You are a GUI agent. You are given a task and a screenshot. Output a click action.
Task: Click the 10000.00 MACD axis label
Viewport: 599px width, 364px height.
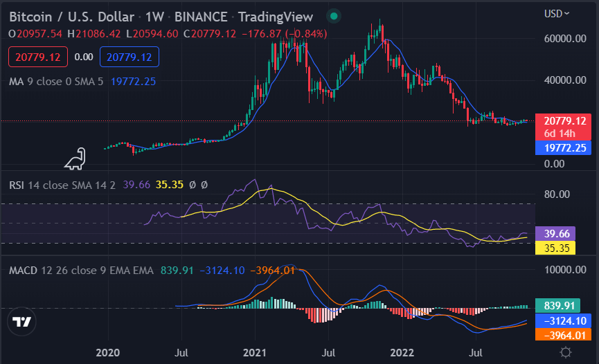pos(565,270)
